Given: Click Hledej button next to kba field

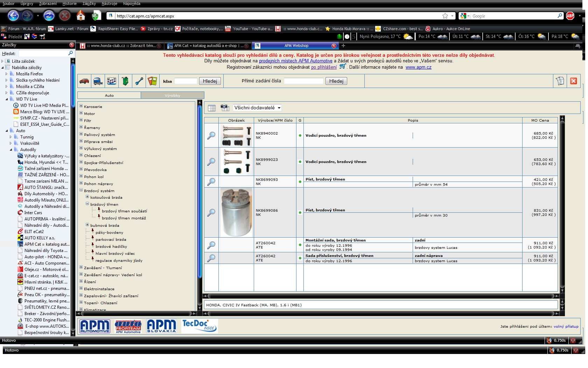Looking at the screenshot, I should pos(210,81).
